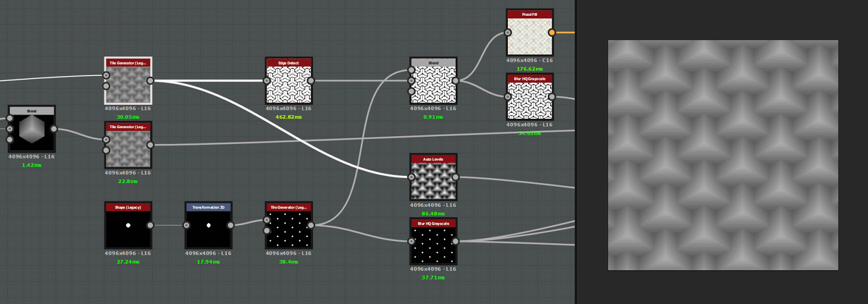The width and height of the screenshot is (868, 304).
Task: Click top input connector of the 30.05ms Tile Generator
Action: pyautogui.click(x=106, y=75)
